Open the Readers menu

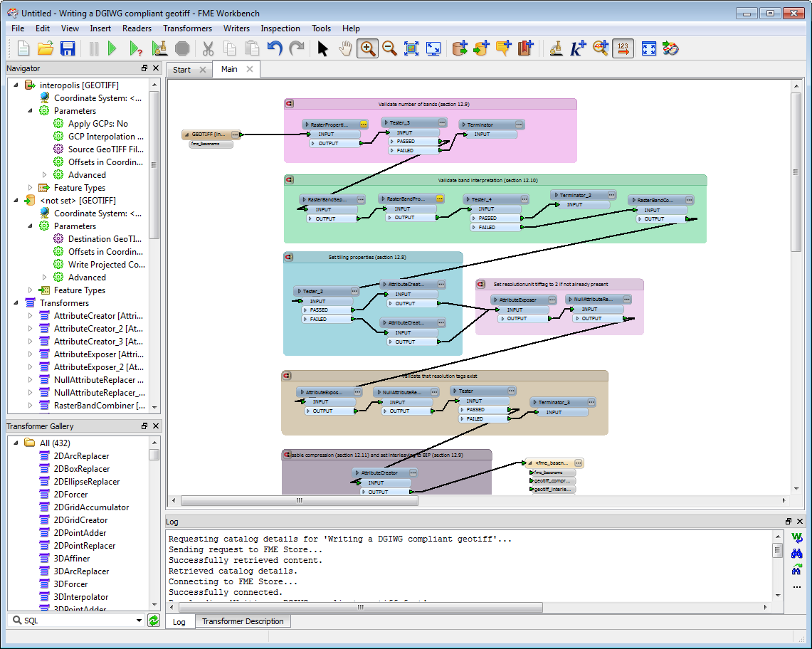pos(137,28)
